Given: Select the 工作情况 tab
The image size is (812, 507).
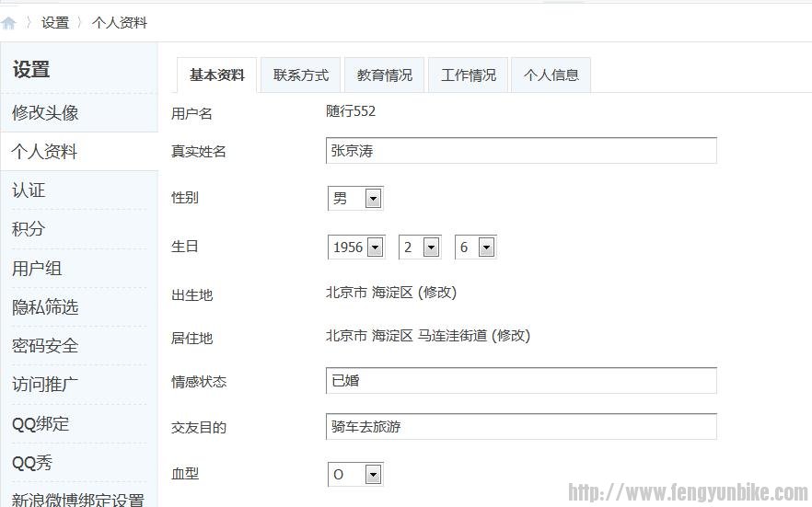Looking at the screenshot, I should click(469, 75).
